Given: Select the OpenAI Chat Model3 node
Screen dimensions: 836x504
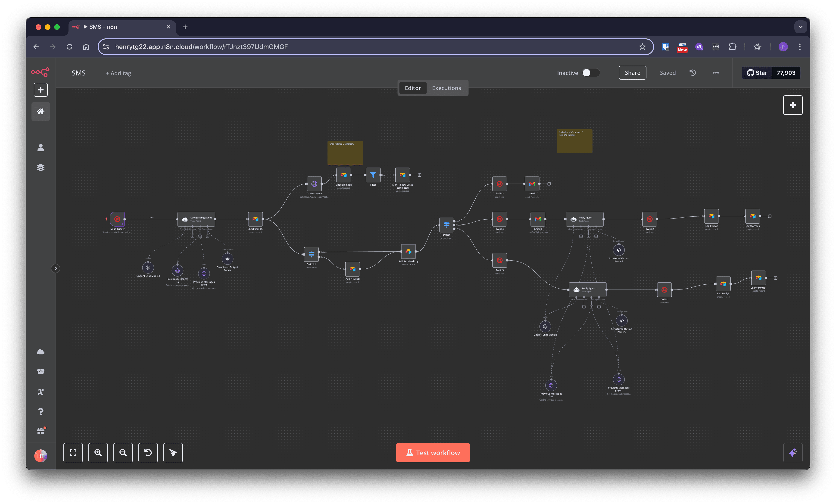Looking at the screenshot, I should 148,268.
